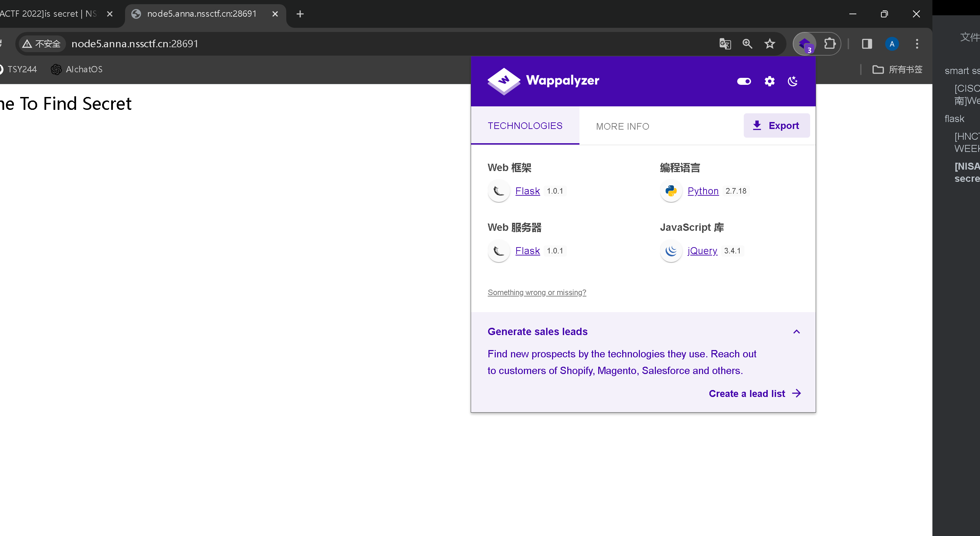Toggle the browser side panel

[x=867, y=44]
